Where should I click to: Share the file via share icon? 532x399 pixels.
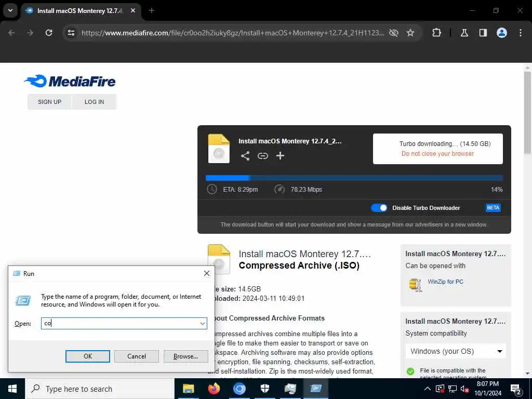click(245, 156)
